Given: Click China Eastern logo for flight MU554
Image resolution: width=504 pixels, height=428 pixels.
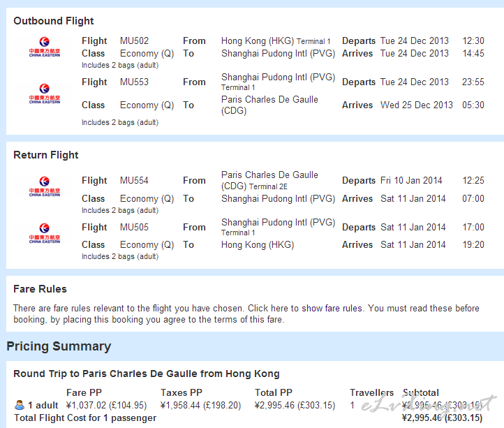Looking at the screenshot, I should click(44, 186).
